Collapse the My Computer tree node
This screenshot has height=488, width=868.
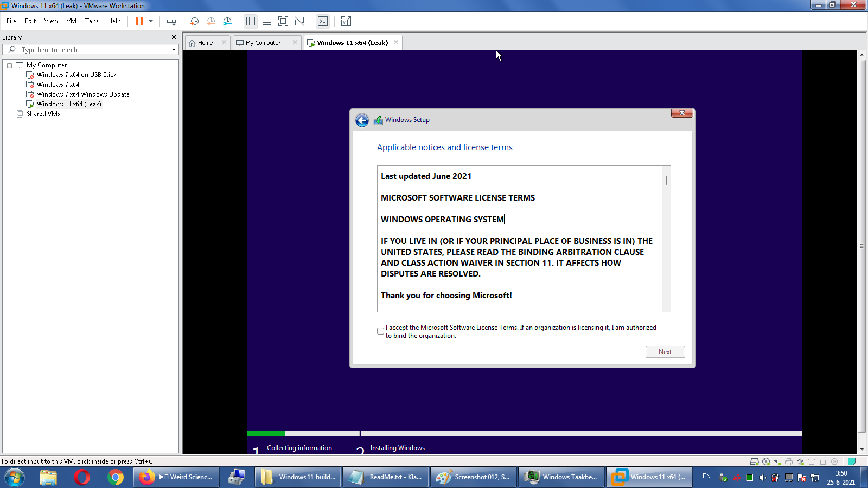point(9,65)
